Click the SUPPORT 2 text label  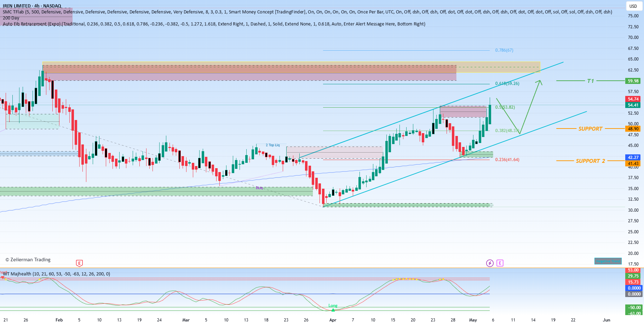[x=590, y=161]
